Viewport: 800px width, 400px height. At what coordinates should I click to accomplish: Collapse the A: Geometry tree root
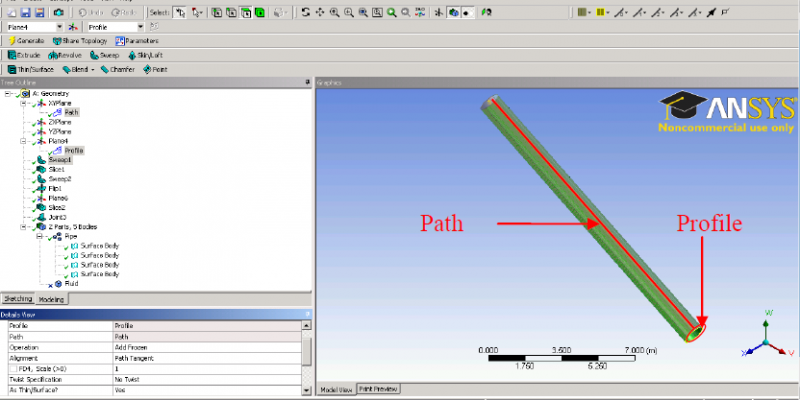7,94
